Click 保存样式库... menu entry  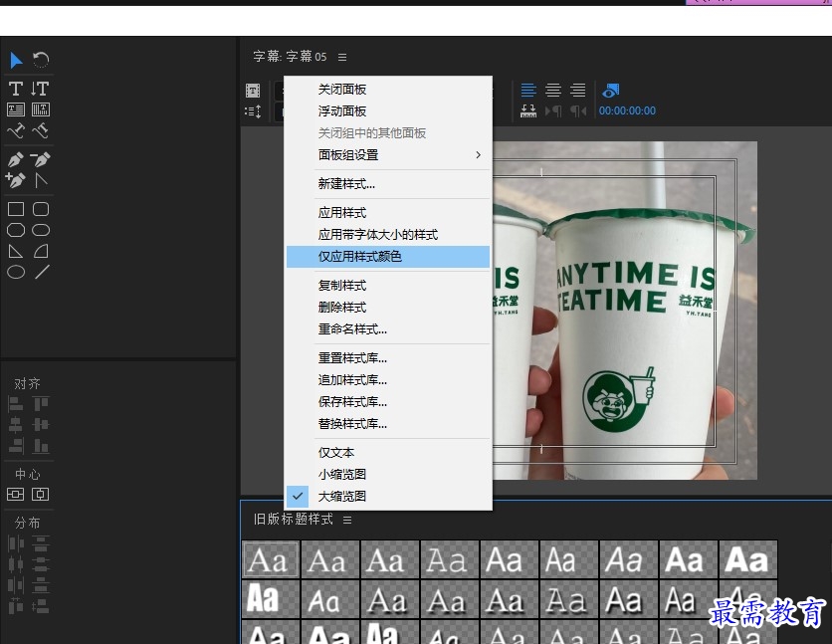388,401
